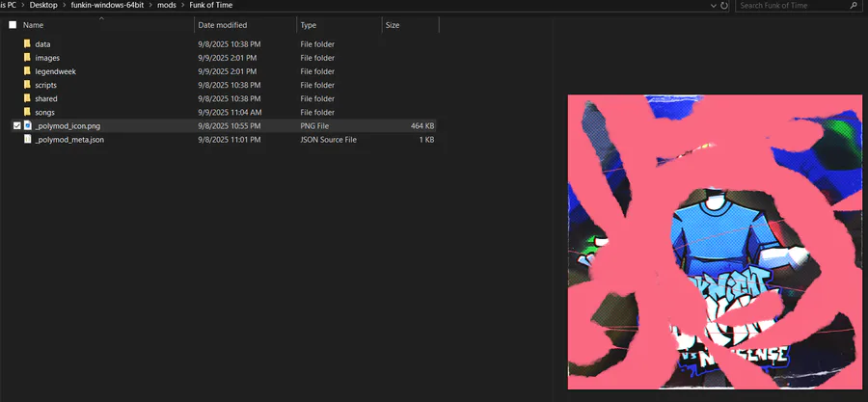This screenshot has width=868, height=402.
Task: Refresh the Funk of Time folder
Action: point(724,6)
